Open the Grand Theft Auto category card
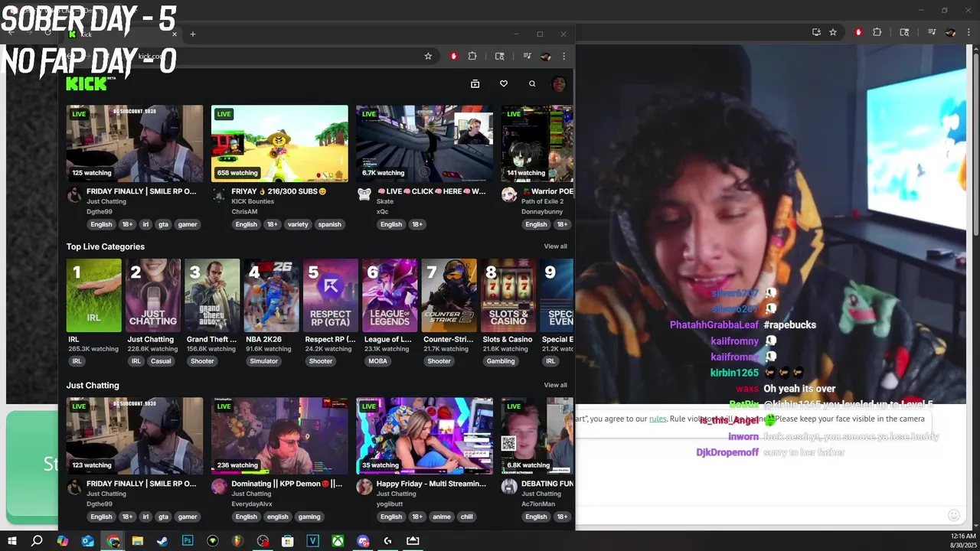The width and height of the screenshot is (980, 551). pyautogui.click(x=212, y=295)
